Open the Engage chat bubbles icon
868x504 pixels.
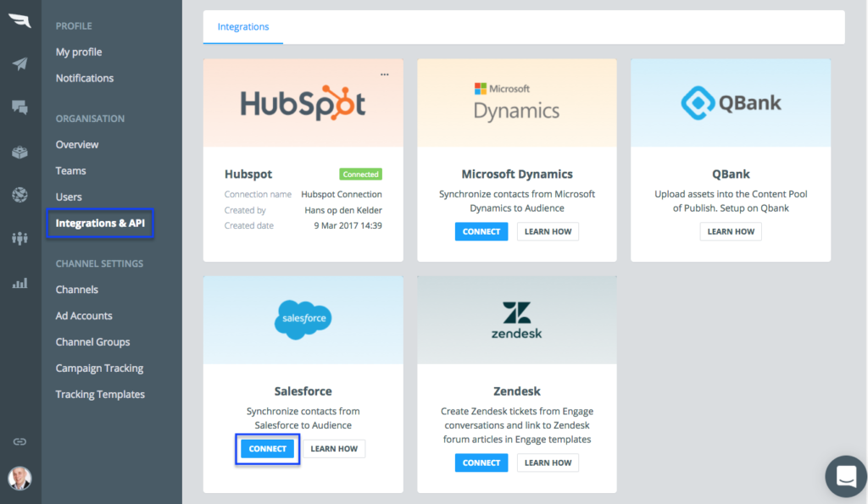(20, 108)
